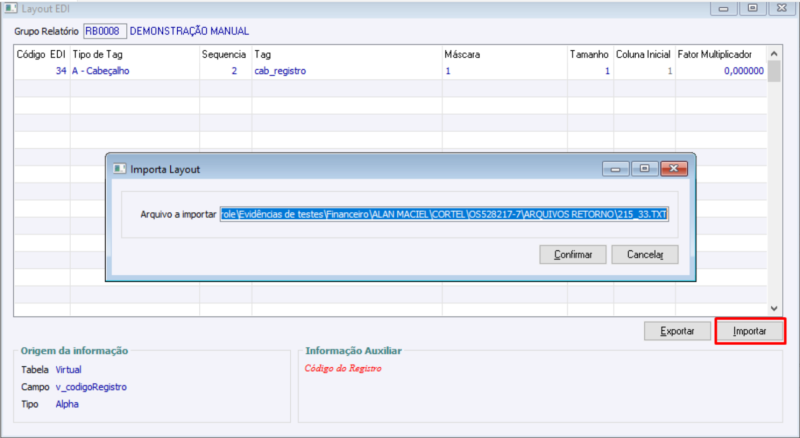Screen dimensions: 800x438
Task: Click the Máscara value 1 cell
Action: (505, 71)
